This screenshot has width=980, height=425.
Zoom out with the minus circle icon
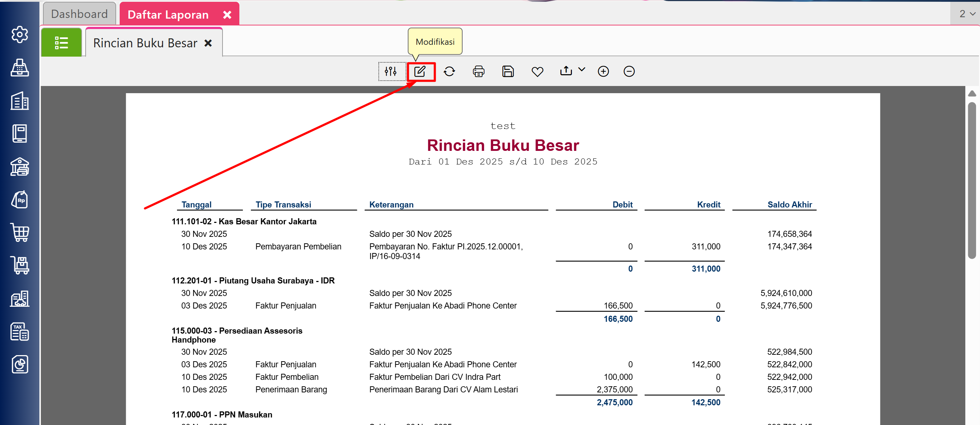629,71
